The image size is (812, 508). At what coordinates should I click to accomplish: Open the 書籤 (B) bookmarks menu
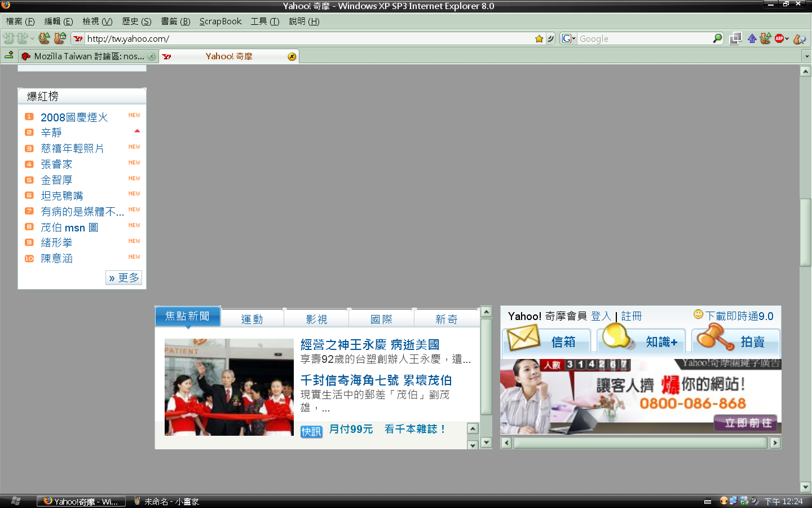click(175, 21)
